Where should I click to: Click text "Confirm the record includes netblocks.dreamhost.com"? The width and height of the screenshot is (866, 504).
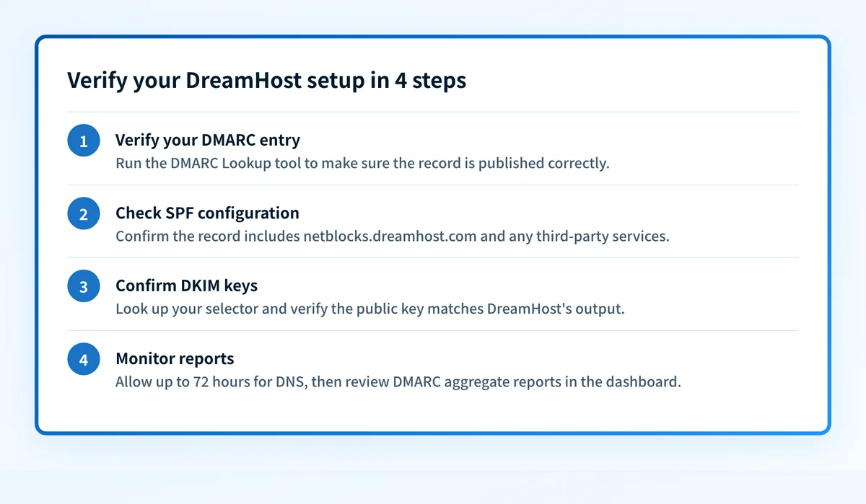point(393,236)
